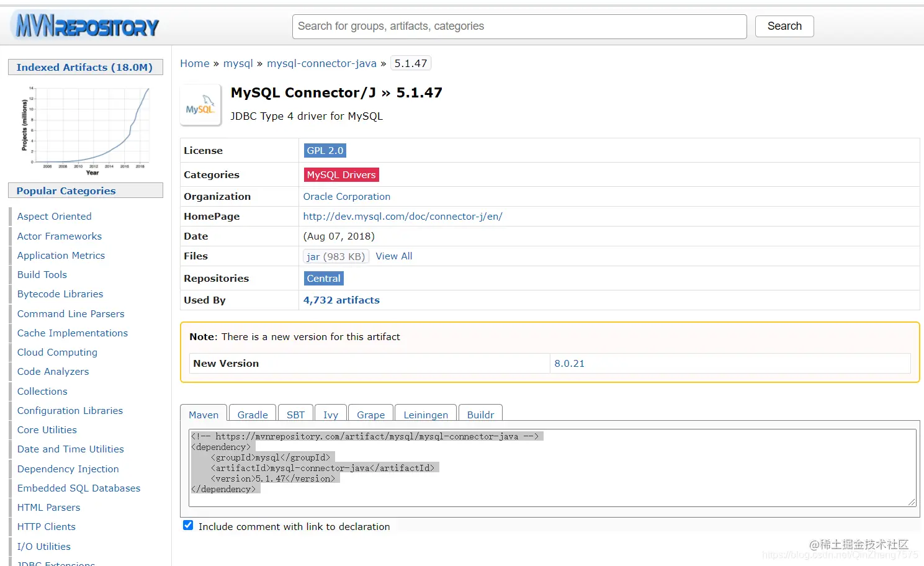The width and height of the screenshot is (924, 566).
Task: Select the 5.1.47 version breadcrumb
Action: pos(411,63)
